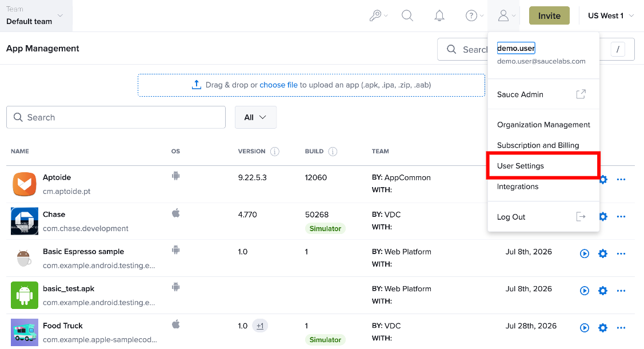Click the Basic Espresso sample name
This screenshot has width=644, height=349.
[x=83, y=251]
